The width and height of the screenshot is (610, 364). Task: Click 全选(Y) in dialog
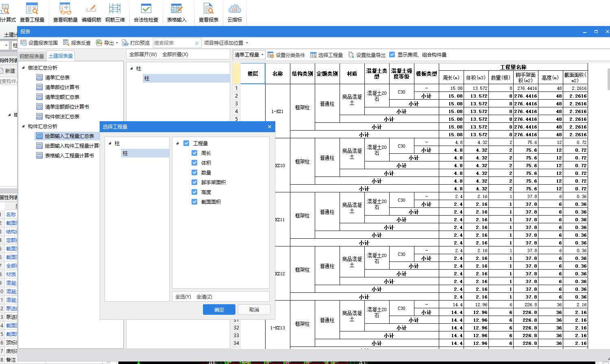183,297
